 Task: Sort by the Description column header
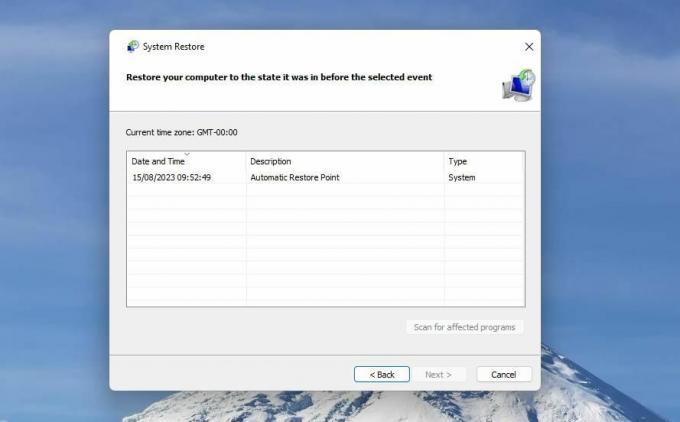pos(345,161)
